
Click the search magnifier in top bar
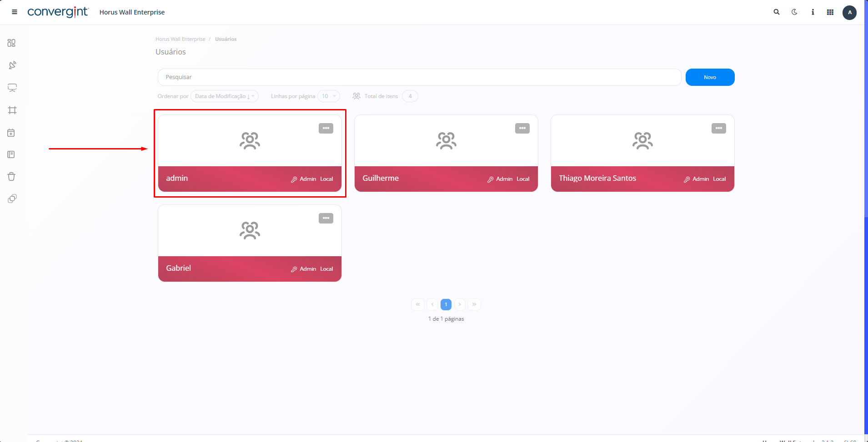click(777, 12)
